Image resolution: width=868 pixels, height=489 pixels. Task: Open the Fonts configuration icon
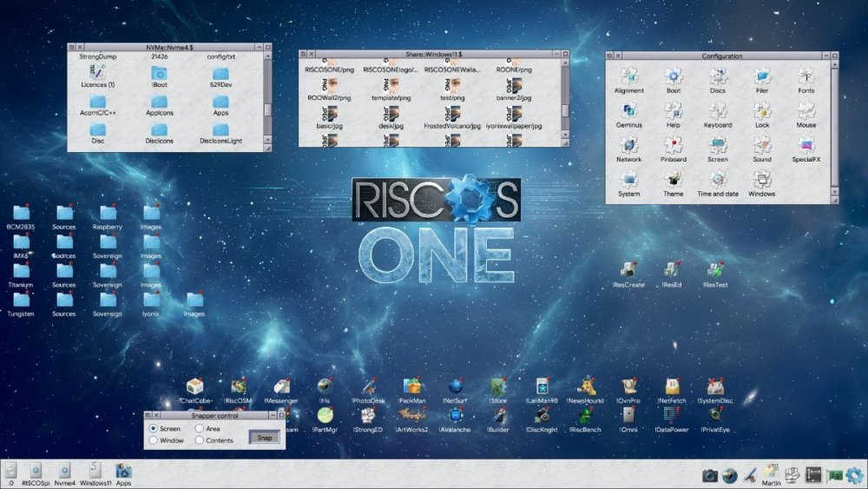tap(806, 80)
